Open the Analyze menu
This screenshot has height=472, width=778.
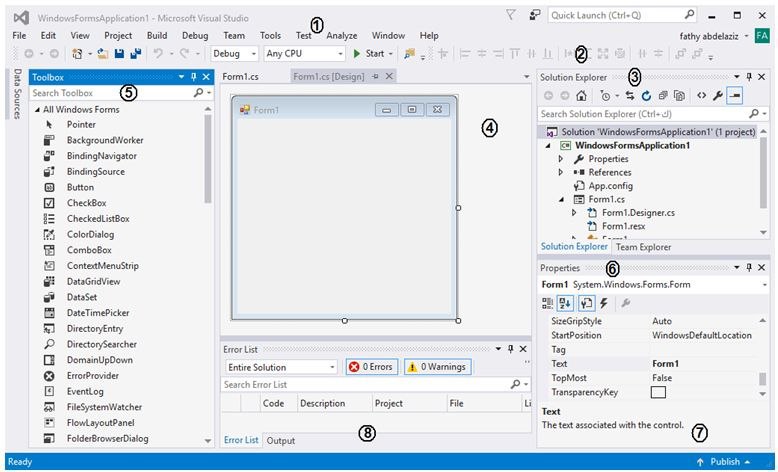coord(342,36)
